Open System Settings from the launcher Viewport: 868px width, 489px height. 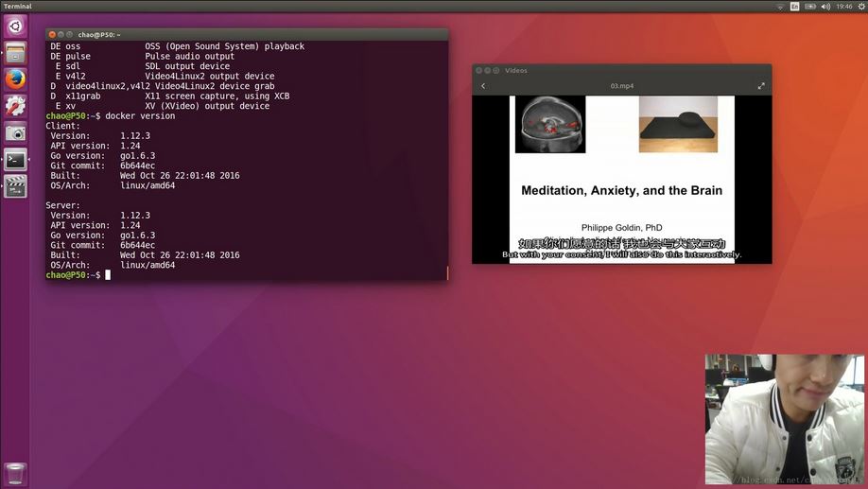click(x=15, y=106)
